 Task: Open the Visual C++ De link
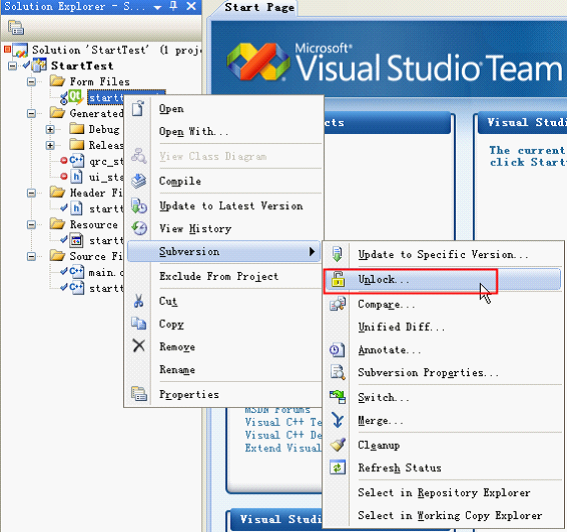click(x=283, y=435)
